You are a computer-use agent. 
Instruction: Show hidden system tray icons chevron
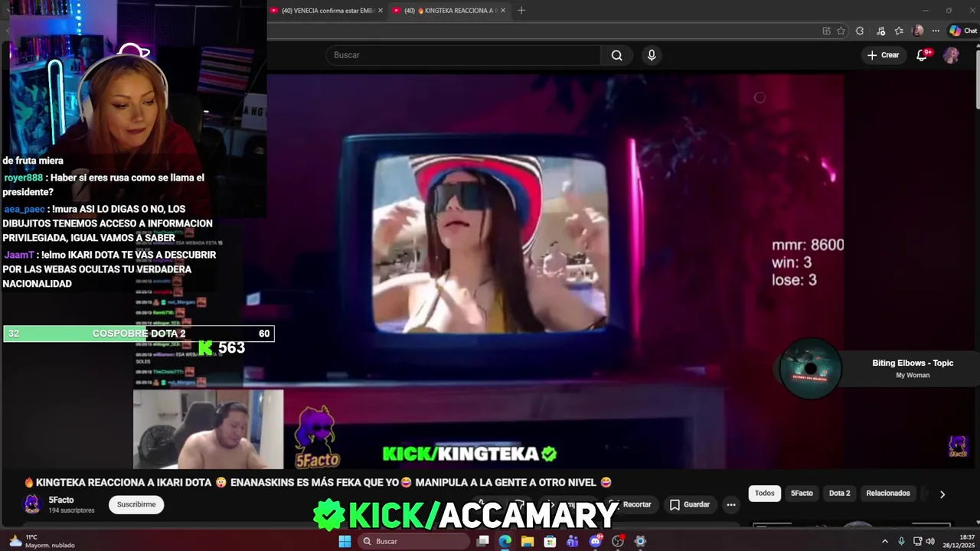tap(885, 541)
